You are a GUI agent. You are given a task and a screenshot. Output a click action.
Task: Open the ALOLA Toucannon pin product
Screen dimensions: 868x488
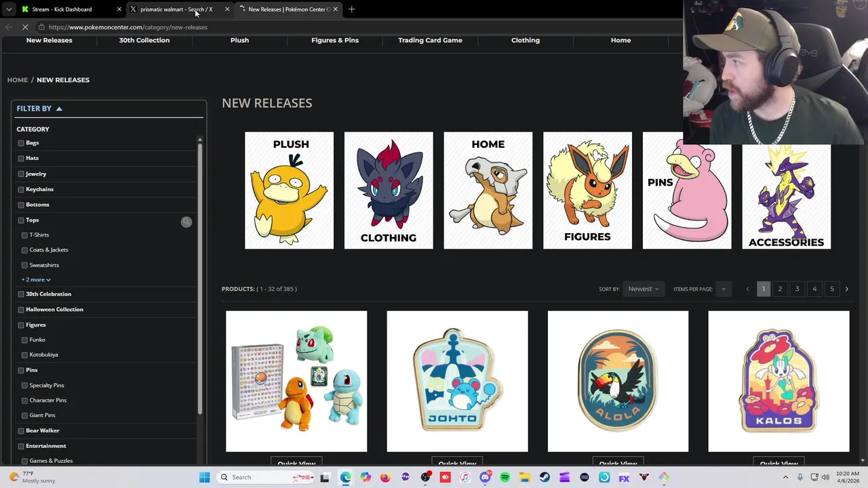click(618, 382)
